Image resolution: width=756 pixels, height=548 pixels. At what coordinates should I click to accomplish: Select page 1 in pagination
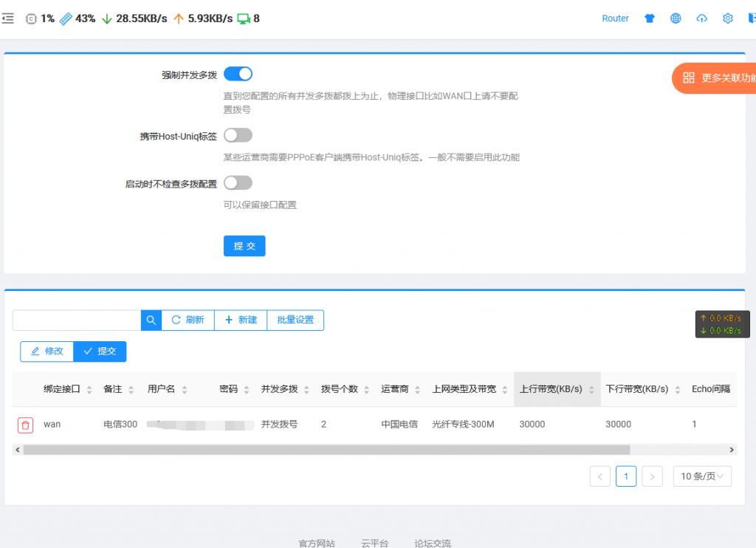pyautogui.click(x=626, y=476)
